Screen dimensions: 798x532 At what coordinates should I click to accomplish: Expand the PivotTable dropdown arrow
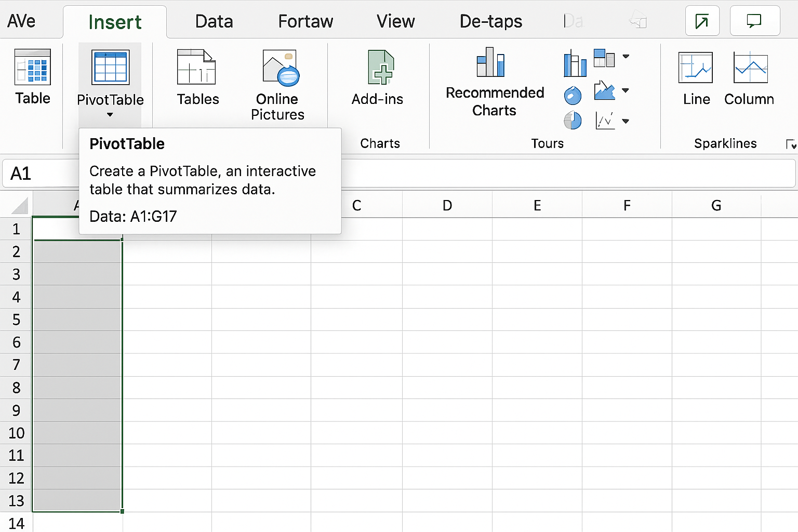pyautogui.click(x=110, y=115)
